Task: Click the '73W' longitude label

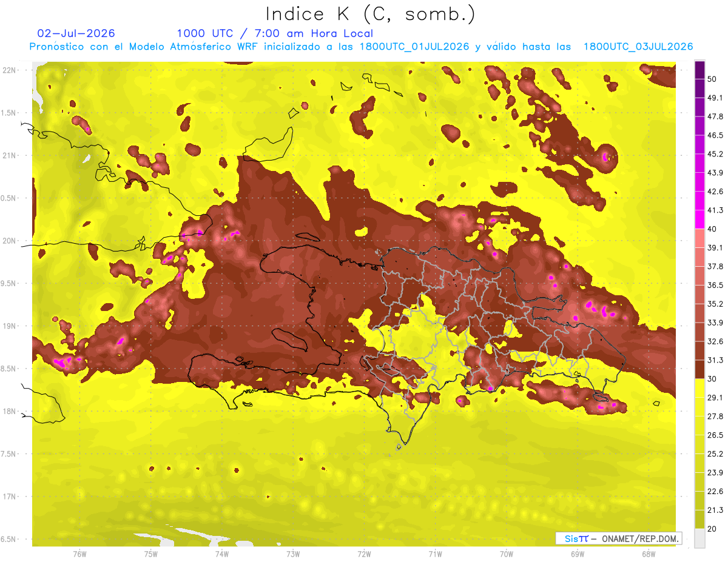Action: click(293, 554)
